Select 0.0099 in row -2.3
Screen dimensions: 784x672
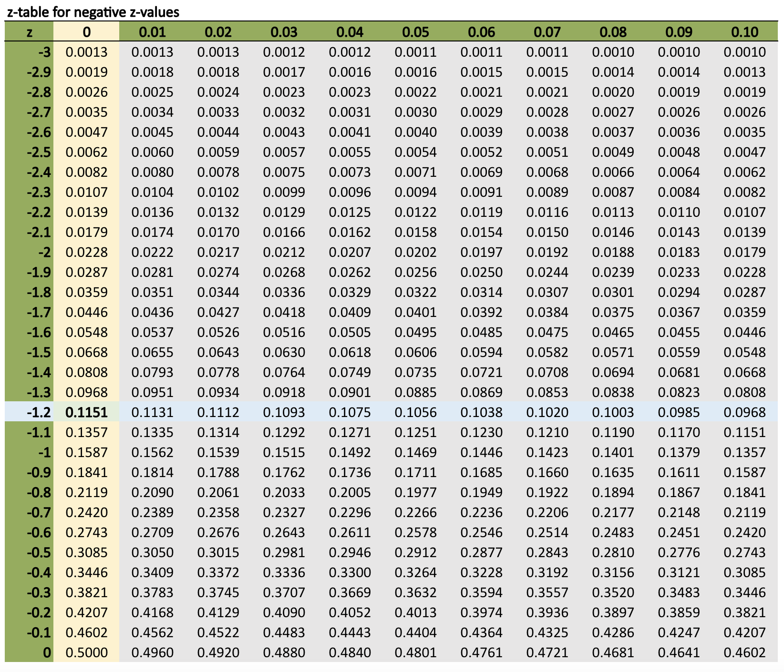pos(284,192)
